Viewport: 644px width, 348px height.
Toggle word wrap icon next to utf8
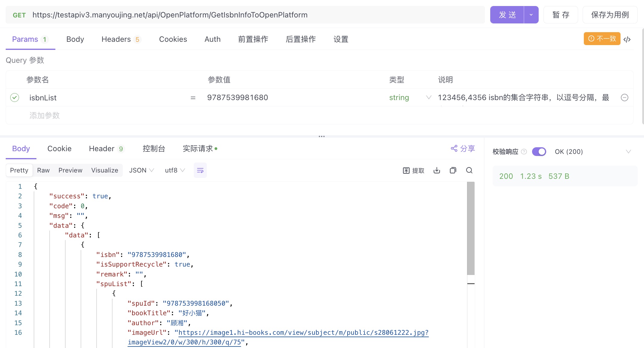[200, 170]
